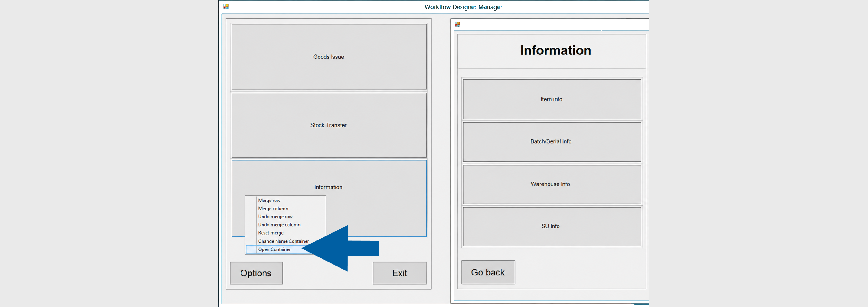Open the Options button
This screenshot has height=307, width=868.
click(256, 273)
